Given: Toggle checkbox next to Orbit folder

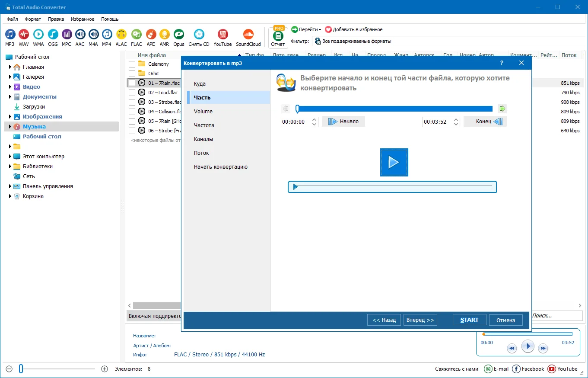Looking at the screenshot, I should [x=132, y=74].
